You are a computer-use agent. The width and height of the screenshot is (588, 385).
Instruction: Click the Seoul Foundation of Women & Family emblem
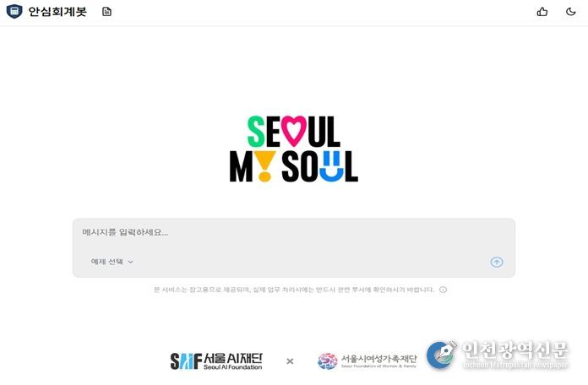coord(328,361)
